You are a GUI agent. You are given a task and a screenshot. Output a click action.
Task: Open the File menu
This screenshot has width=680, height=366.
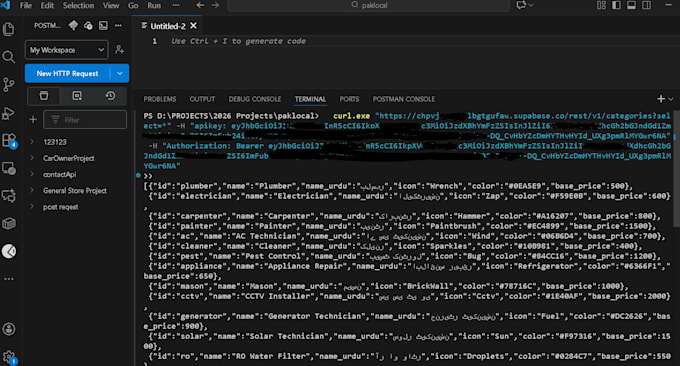(26, 5)
